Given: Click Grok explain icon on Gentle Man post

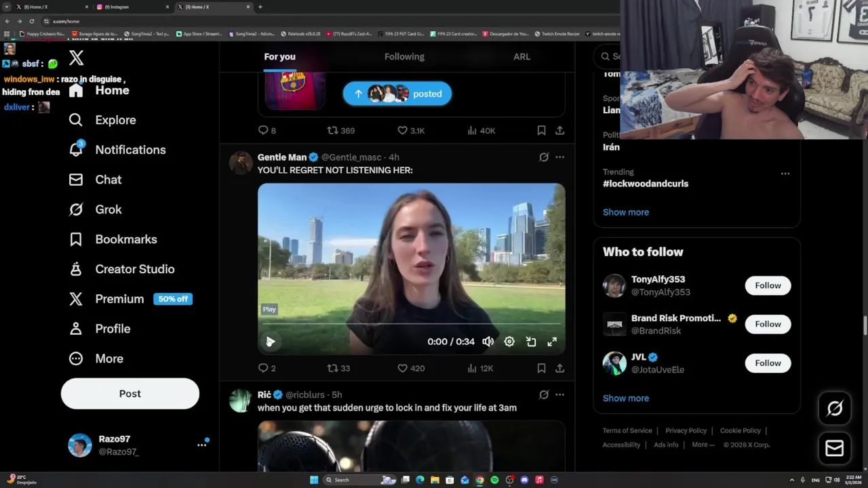Looking at the screenshot, I should coord(544,157).
